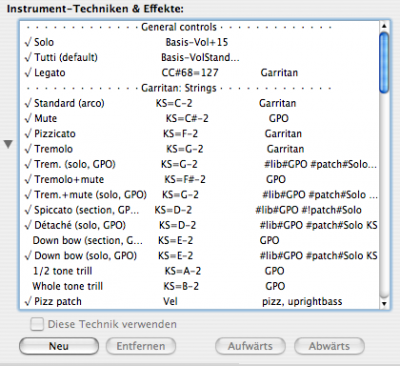Click the Neu button
The width and height of the screenshot is (400, 366).
point(59,346)
